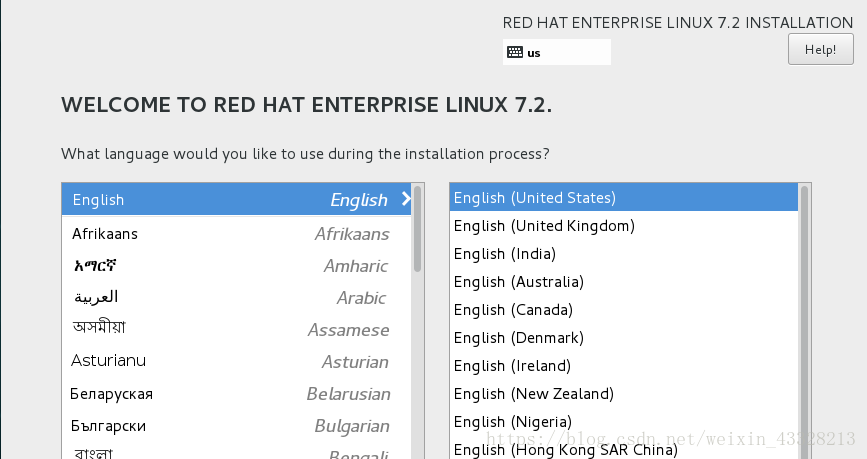Choose English (Nigeria) locale
This screenshot has height=459, width=867.
click(624, 422)
